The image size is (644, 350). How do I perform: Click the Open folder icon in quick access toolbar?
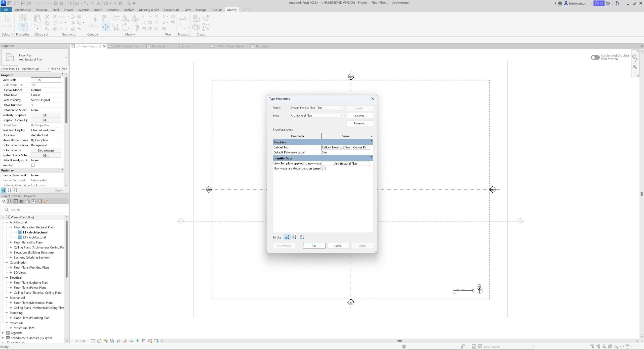16,3
